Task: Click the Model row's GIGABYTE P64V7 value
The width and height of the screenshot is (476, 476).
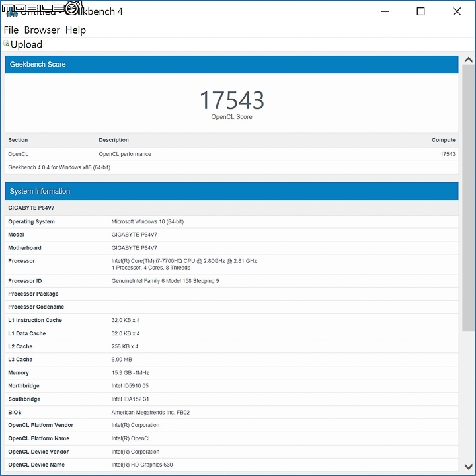Action: (x=134, y=235)
